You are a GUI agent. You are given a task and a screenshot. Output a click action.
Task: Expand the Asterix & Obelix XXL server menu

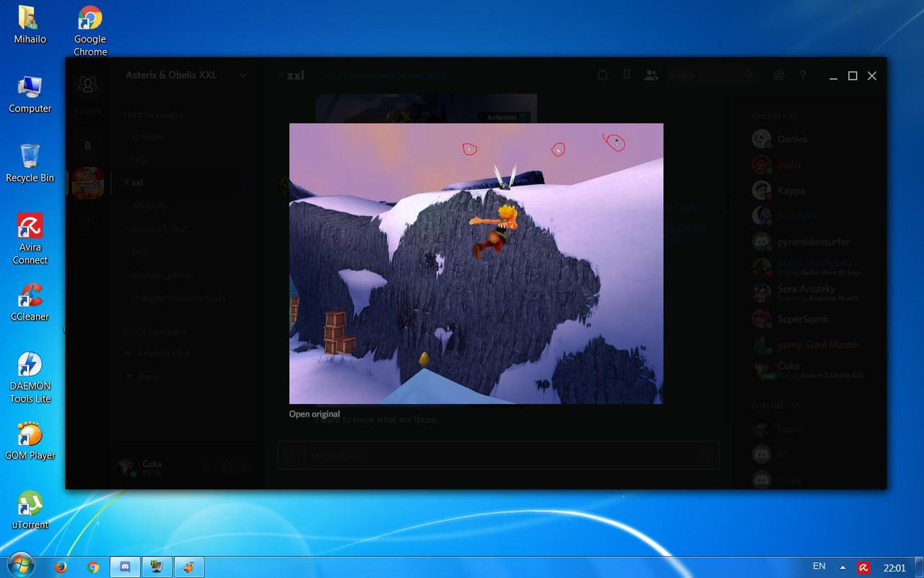point(243,75)
